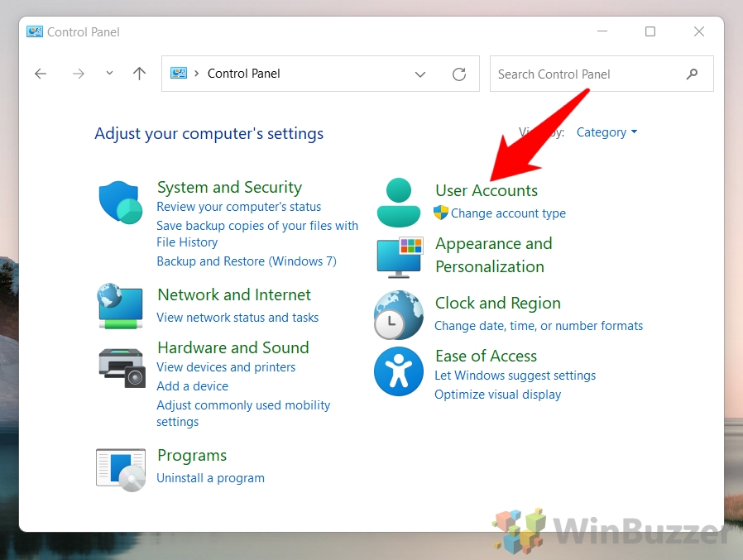Minimize the Control Panel window
Viewport: 743px width, 560px height.
pos(602,31)
